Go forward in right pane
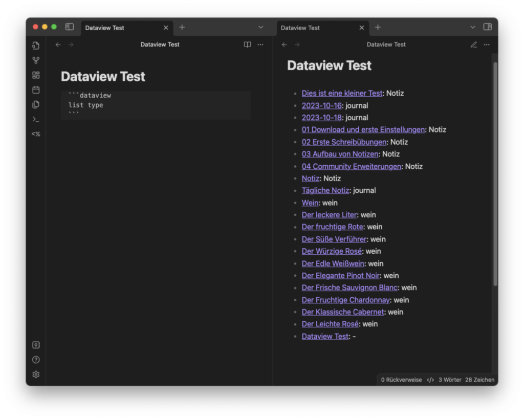This screenshot has width=524, height=420. point(297,45)
